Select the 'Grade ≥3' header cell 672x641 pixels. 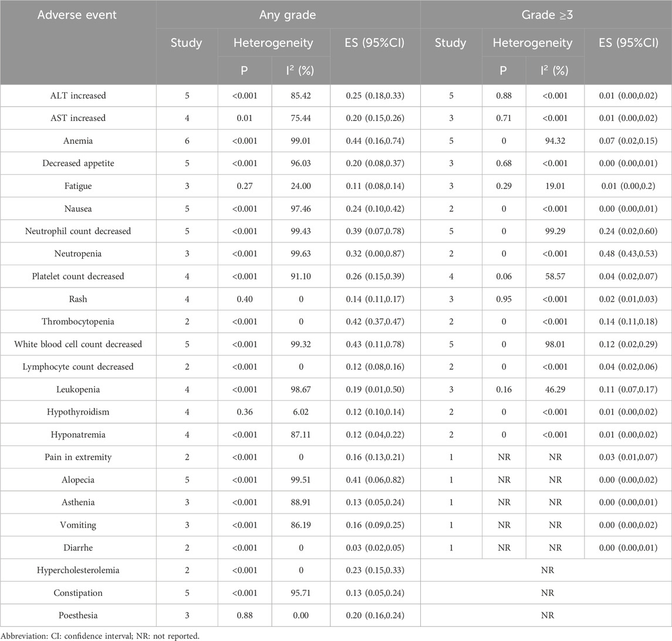(546, 15)
